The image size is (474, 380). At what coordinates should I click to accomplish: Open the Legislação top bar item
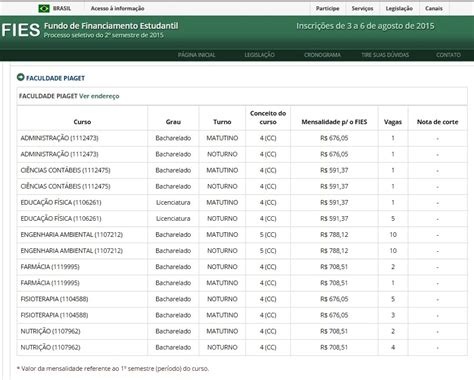399,8
